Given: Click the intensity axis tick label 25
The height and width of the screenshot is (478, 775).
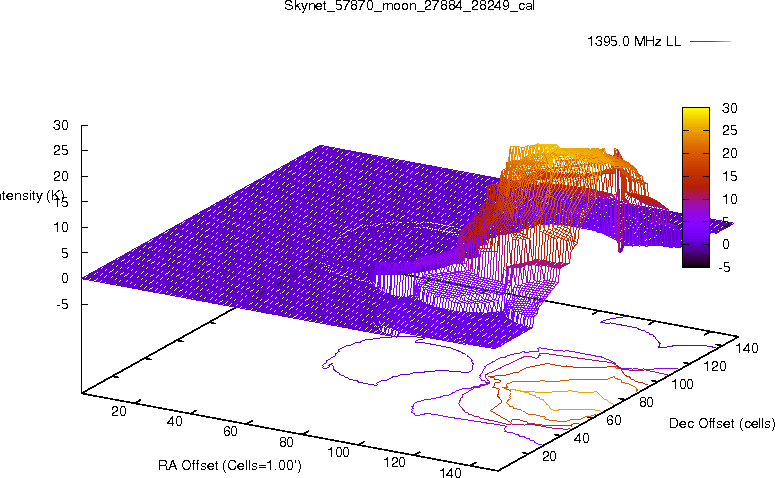Looking at the screenshot, I should click(61, 150).
